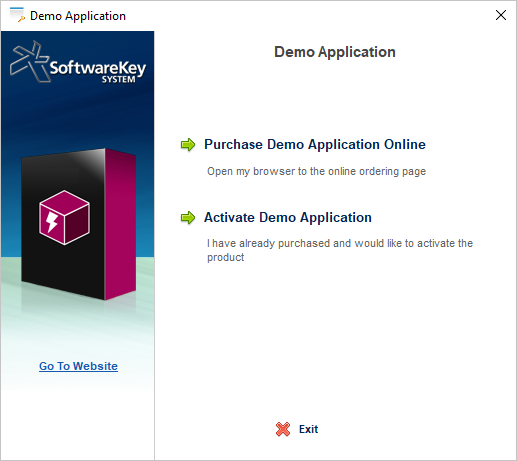The height and width of the screenshot is (461, 517).
Task: Click the Demo Application title bar text
Action: coord(78,16)
